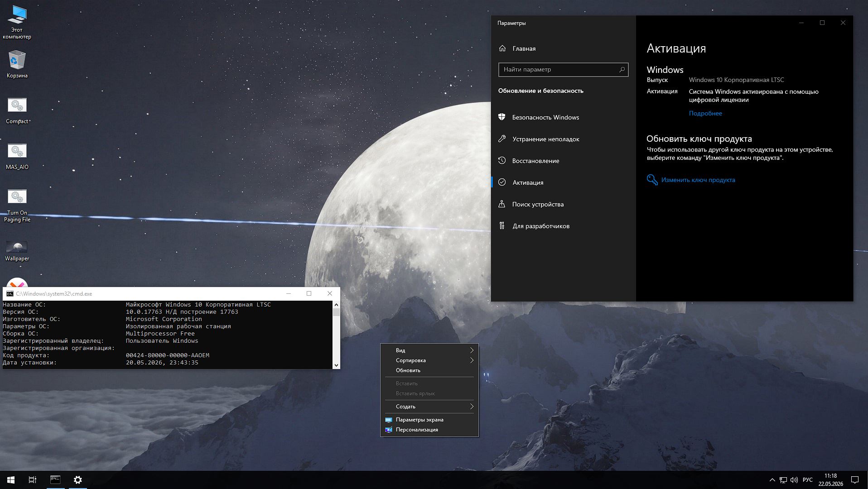Open the network tray icon
The height and width of the screenshot is (489, 868).
tap(783, 480)
